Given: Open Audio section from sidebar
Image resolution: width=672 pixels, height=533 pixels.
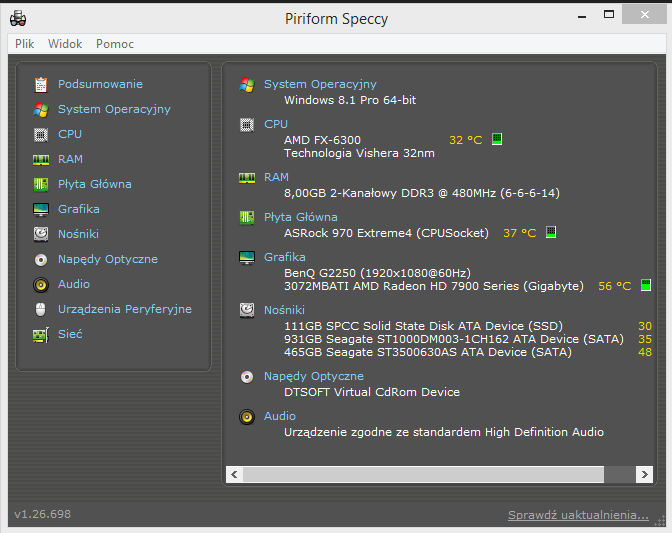Looking at the screenshot, I should pos(74,284).
